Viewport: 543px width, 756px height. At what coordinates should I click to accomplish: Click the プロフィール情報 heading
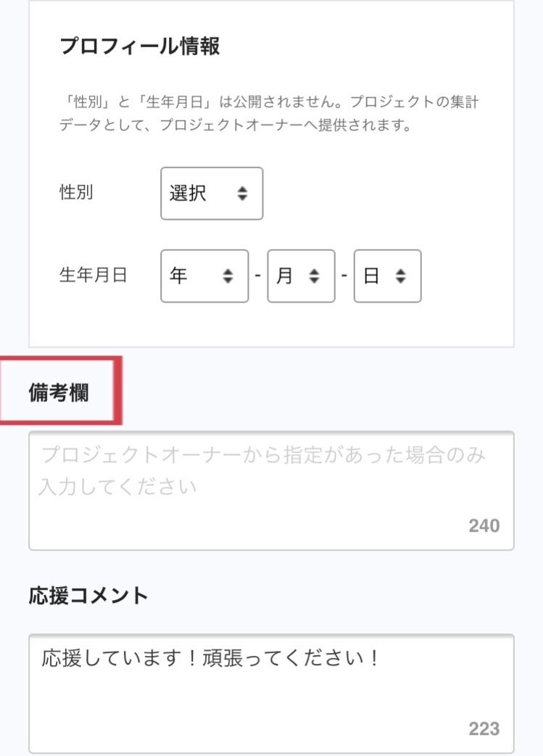(139, 46)
